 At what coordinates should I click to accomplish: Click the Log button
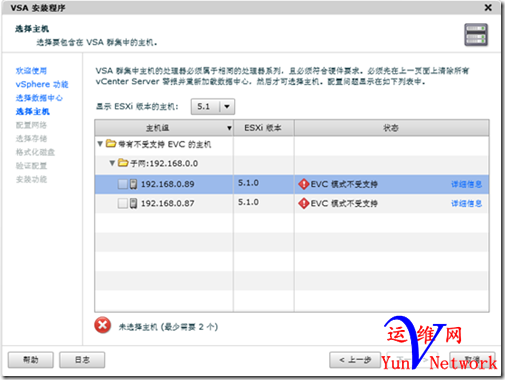click(82, 360)
